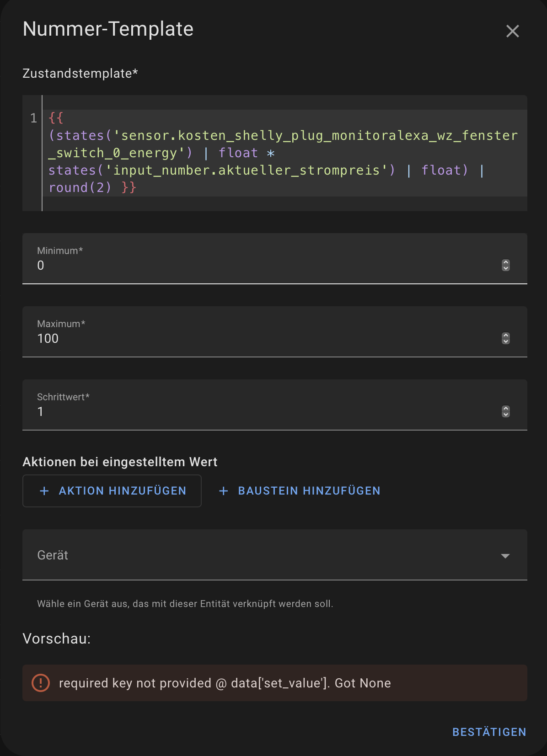Click the plus icon of Baustein hinzufügen
Image resolution: width=547 pixels, height=756 pixels.
[224, 491]
